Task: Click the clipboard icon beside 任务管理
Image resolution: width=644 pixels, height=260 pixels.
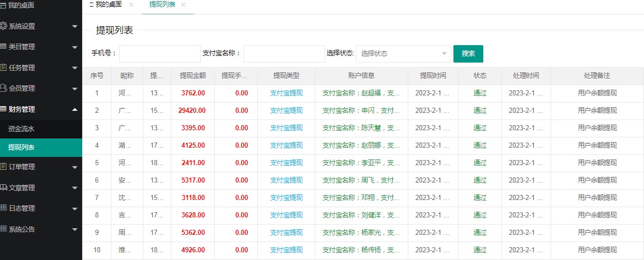Action: (x=4, y=68)
